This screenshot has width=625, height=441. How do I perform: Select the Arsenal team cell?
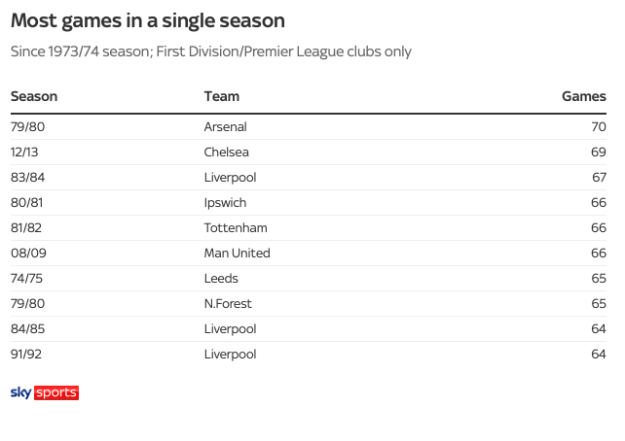225,127
